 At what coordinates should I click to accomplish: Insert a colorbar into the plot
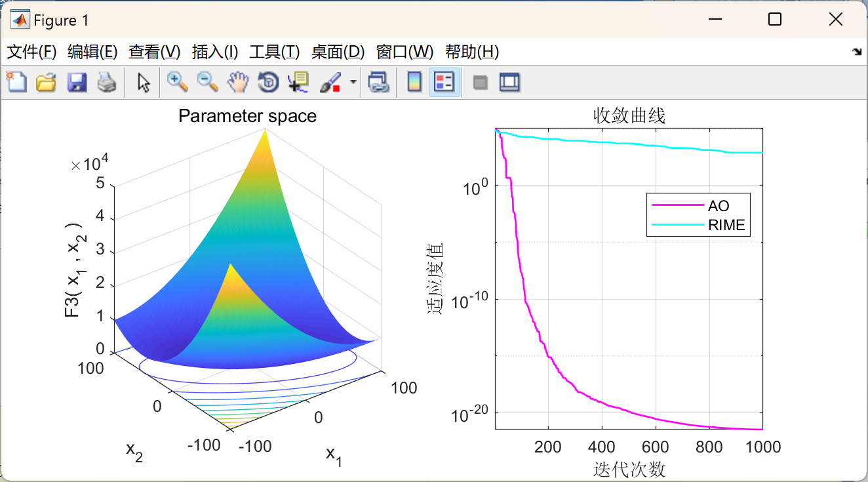[414, 82]
